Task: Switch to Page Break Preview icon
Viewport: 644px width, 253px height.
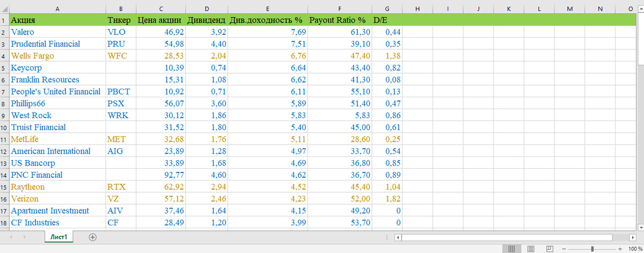Action: click(x=550, y=249)
